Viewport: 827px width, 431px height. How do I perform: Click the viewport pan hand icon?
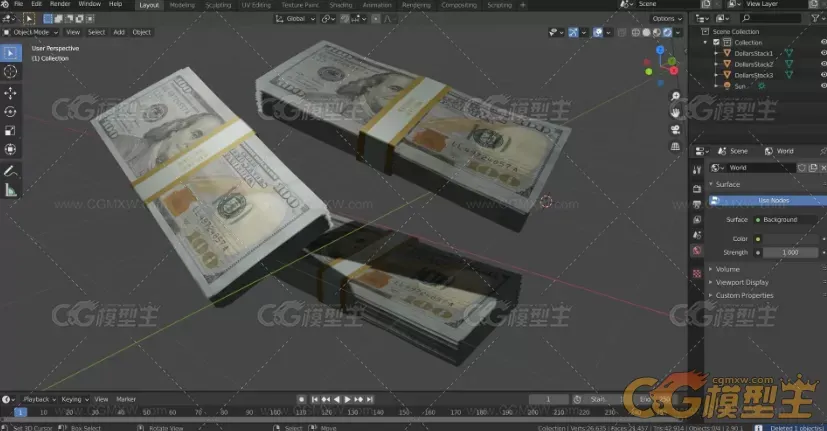(x=675, y=112)
